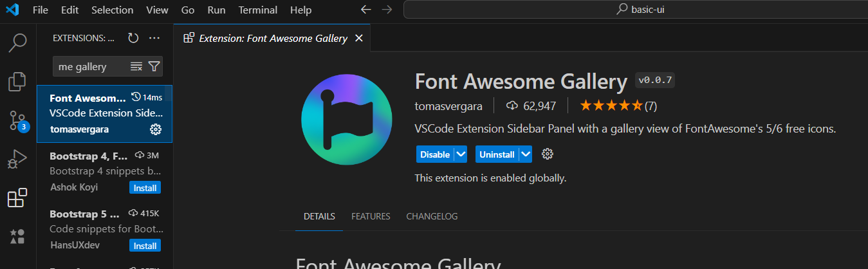Screen dimensions: 868x269
Task: Click the basic-ui command center search box
Action: click(x=635, y=10)
